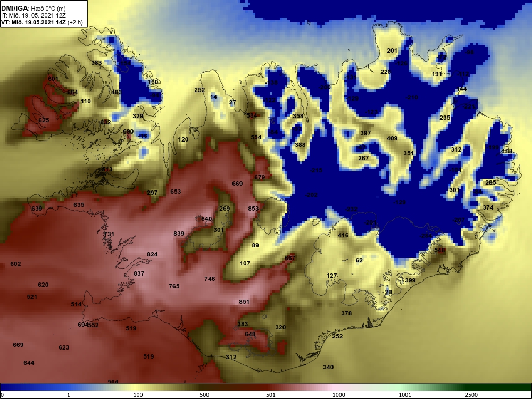Click the map value 160
Viewport: 532px width, 399px height.
pyautogui.click(x=153, y=82)
